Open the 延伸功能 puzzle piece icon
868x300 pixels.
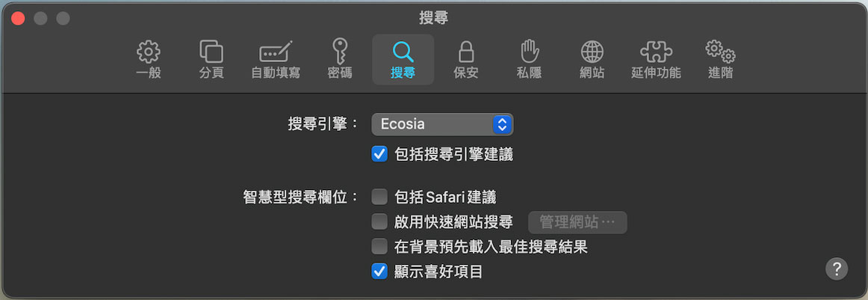click(x=656, y=52)
